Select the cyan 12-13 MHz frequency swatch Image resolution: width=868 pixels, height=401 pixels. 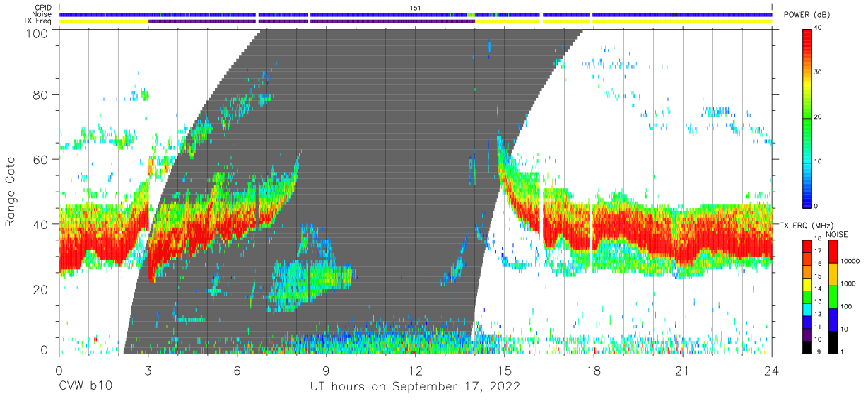coord(807,309)
